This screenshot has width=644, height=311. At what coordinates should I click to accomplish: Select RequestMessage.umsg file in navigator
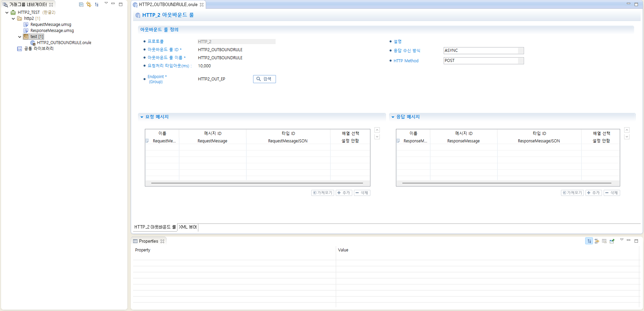point(50,25)
